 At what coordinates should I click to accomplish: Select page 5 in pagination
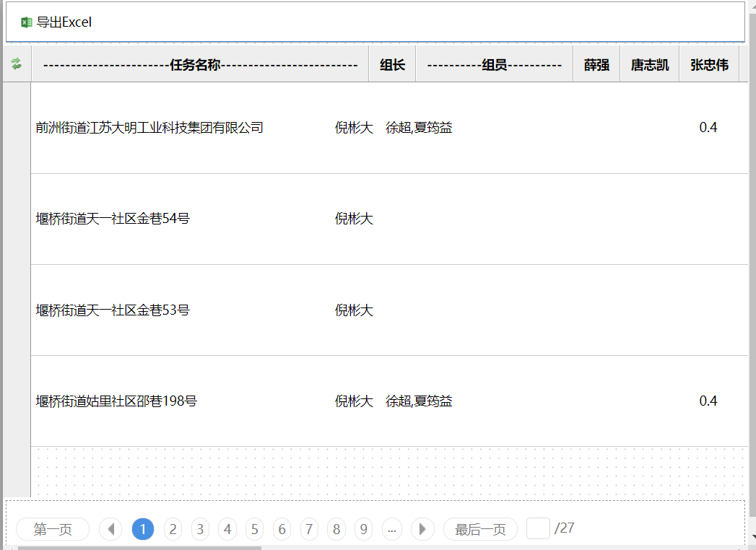[x=254, y=529]
